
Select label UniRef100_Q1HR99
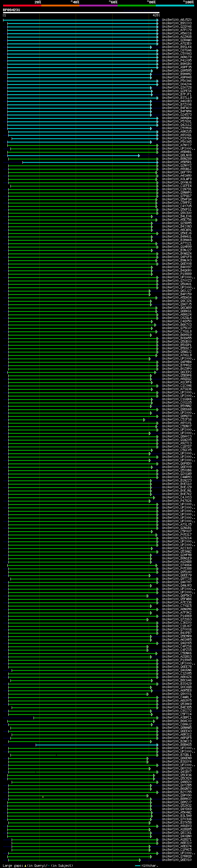point(177,247)
